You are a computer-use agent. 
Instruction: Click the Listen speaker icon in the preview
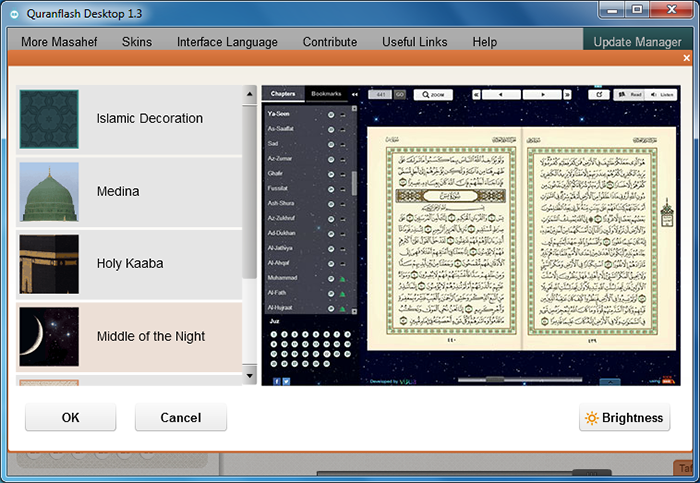pos(654,95)
